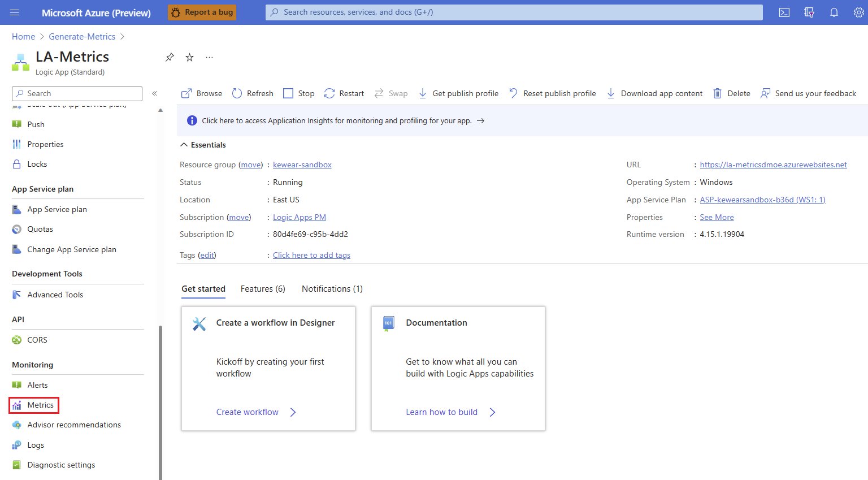Click the Report a bug button
The image size is (868, 480).
coord(202,12)
